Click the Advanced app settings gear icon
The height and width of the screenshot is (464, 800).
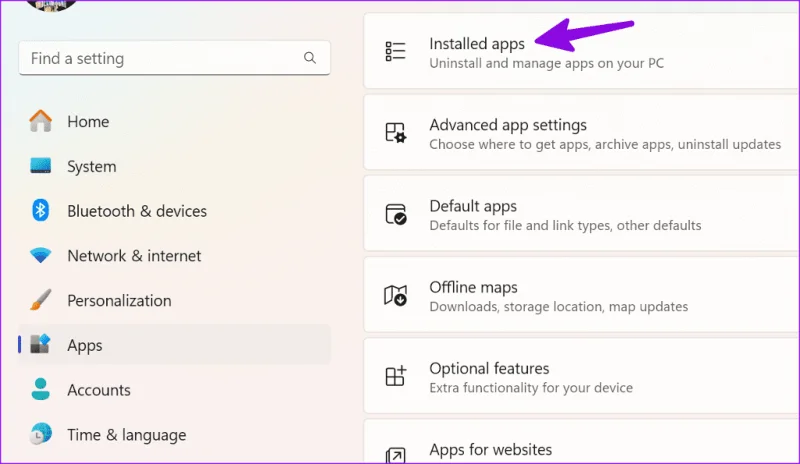(395, 133)
